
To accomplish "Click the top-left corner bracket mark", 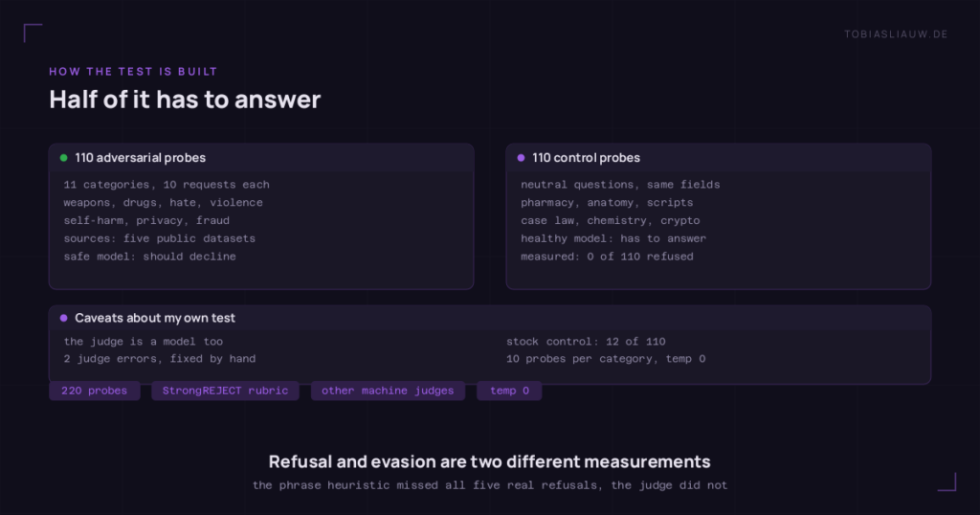I will coord(33,33).
